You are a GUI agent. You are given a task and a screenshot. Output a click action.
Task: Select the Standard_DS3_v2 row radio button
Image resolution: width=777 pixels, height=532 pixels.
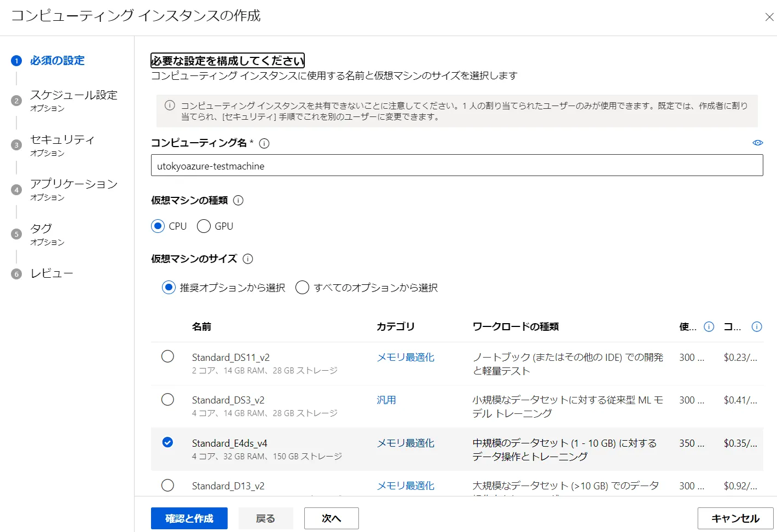pos(168,400)
